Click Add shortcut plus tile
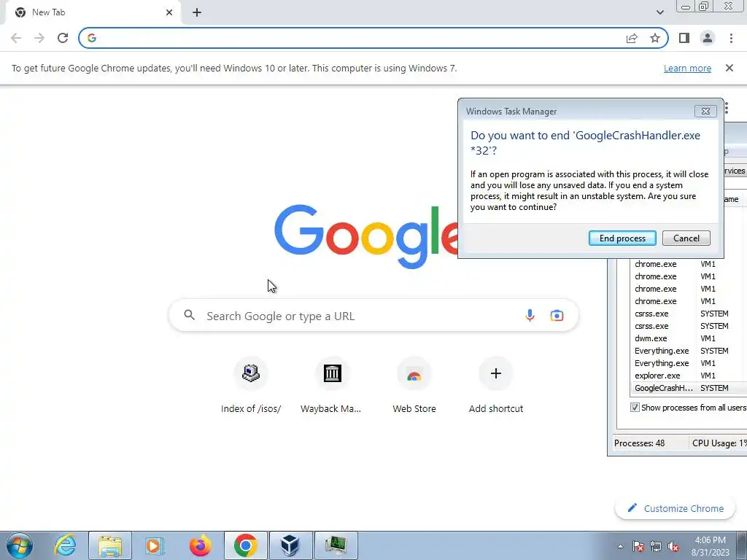 (x=496, y=386)
